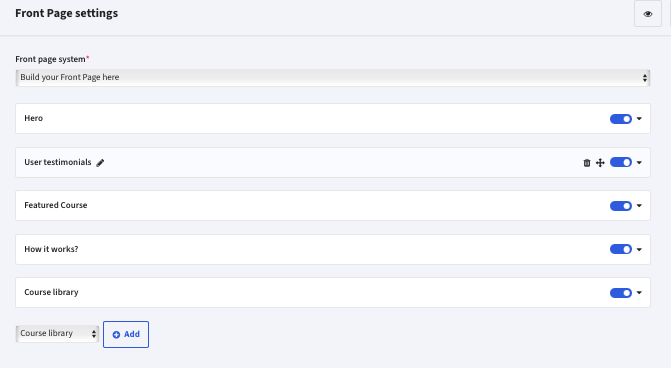Open the Front page system dropdown
The image size is (671, 368).
pyautogui.click(x=333, y=77)
